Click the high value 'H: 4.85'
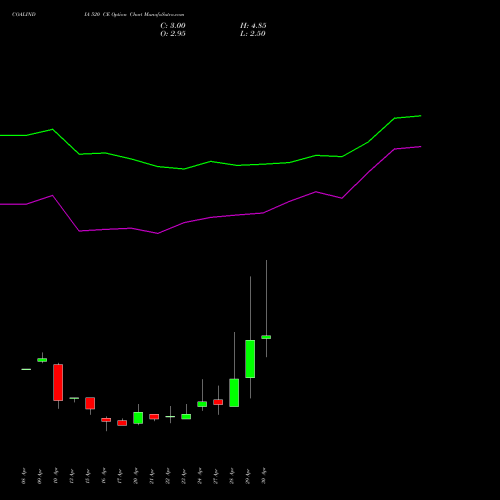This screenshot has height=500, width=500. click(x=253, y=26)
